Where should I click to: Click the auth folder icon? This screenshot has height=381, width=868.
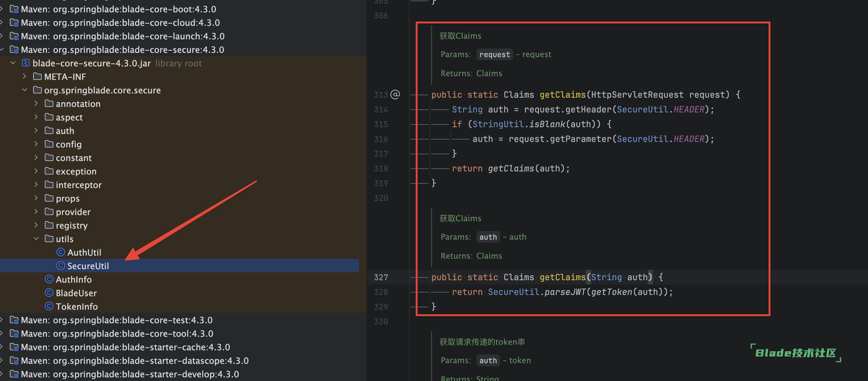pyautogui.click(x=49, y=131)
